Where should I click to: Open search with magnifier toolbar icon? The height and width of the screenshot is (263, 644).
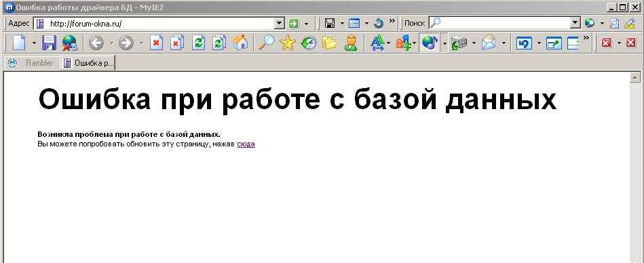[x=266, y=43]
